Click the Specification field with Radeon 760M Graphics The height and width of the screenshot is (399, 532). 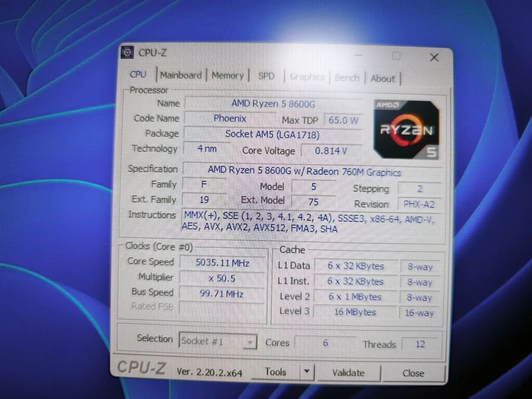[312, 171]
